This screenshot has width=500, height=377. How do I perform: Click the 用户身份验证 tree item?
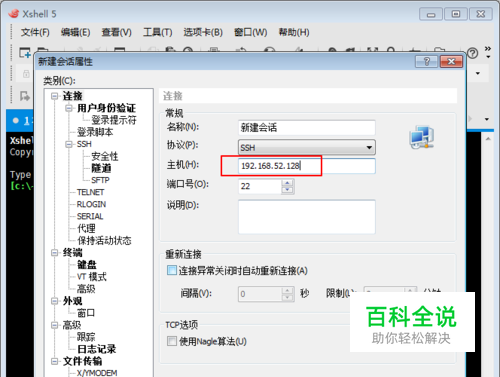click(x=106, y=108)
